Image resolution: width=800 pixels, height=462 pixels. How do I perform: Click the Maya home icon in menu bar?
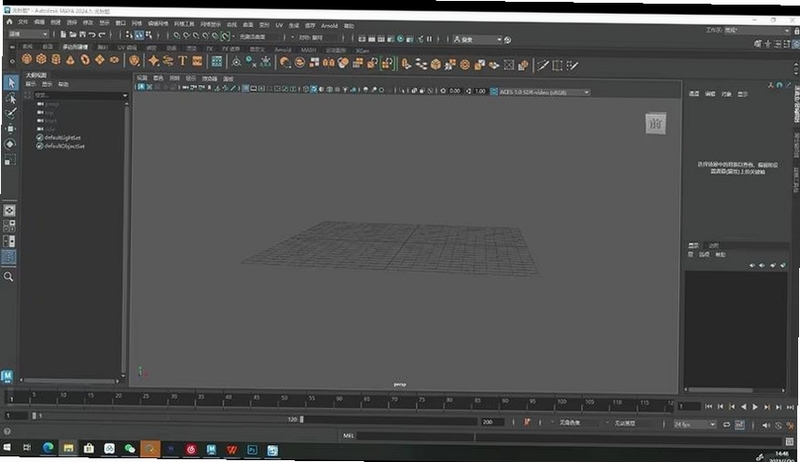tap(9, 21)
